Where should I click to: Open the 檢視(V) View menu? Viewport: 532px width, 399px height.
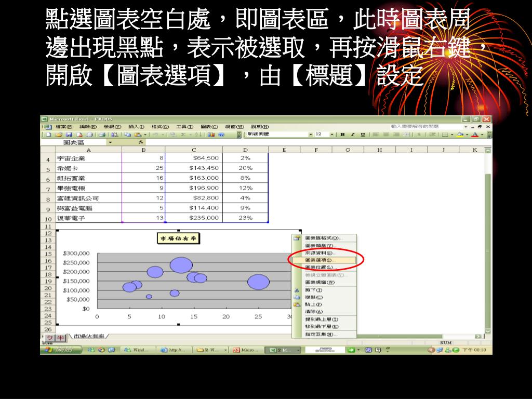tap(112, 127)
